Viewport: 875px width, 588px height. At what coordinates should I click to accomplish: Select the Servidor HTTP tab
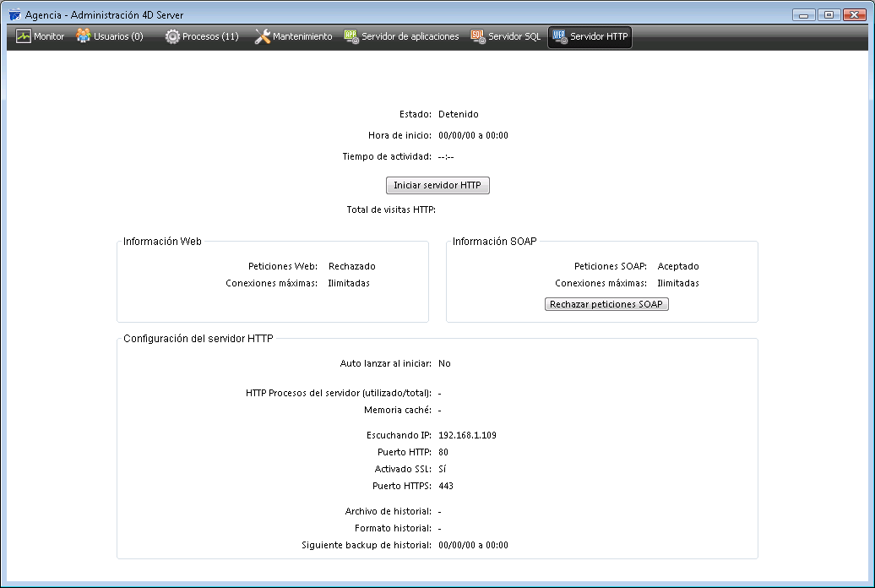pos(590,37)
